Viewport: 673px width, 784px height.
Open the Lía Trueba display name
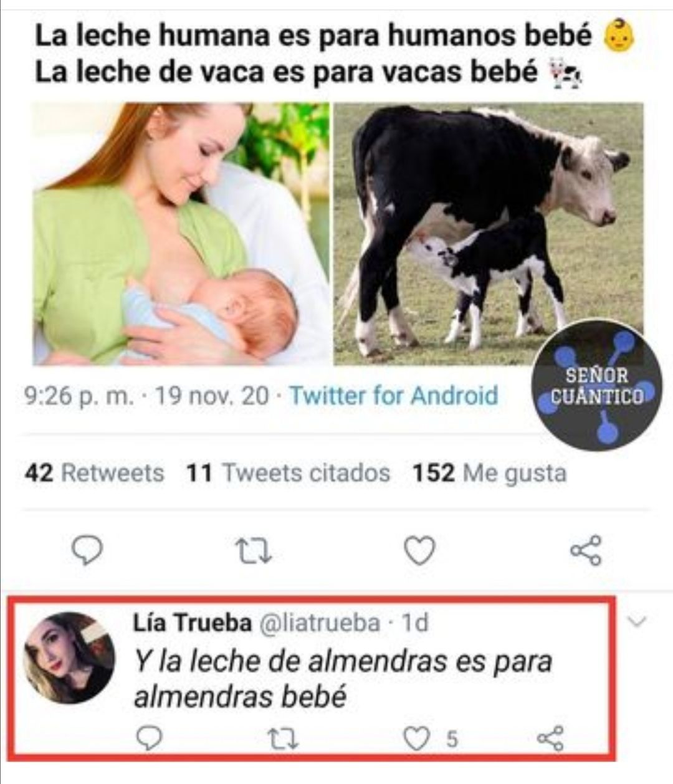[193, 622]
